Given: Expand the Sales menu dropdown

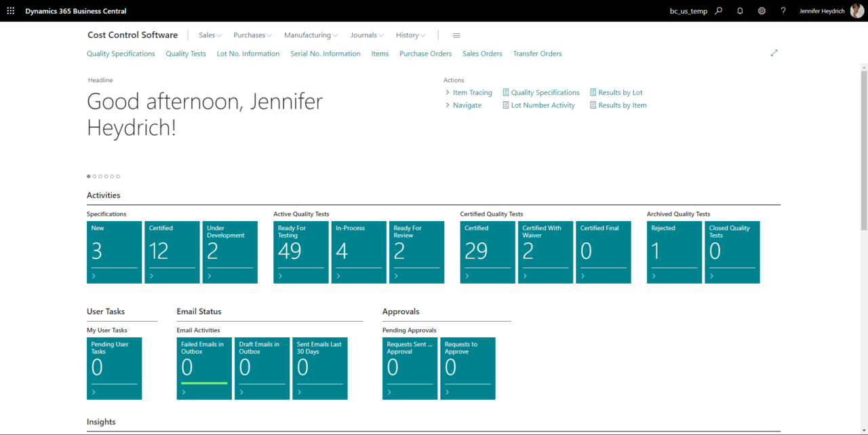Looking at the screenshot, I should click(210, 35).
